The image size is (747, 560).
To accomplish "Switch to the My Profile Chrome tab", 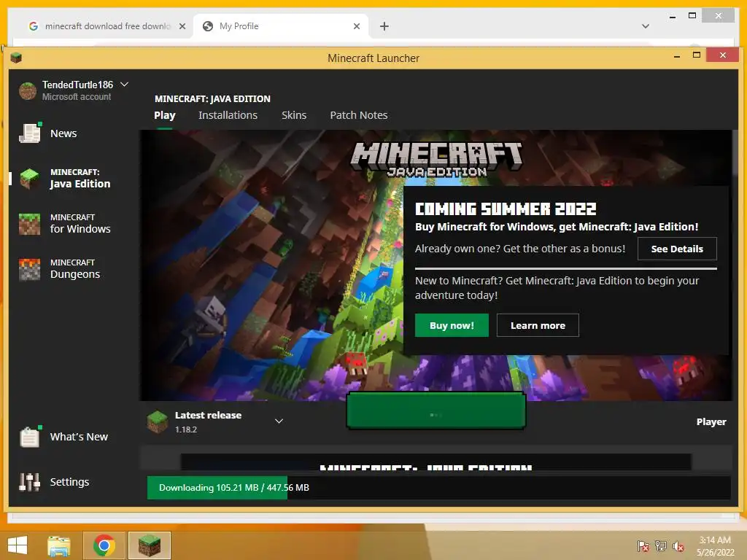I will tap(281, 26).
